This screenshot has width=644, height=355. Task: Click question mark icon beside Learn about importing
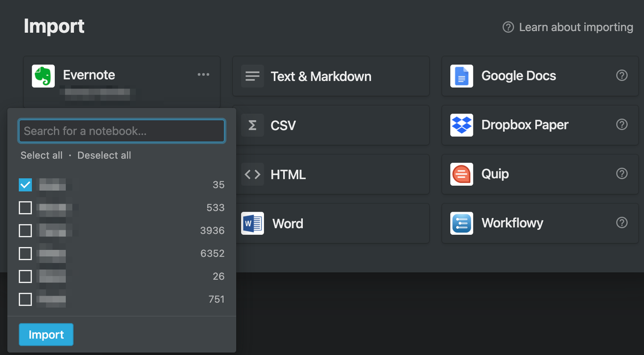click(508, 27)
